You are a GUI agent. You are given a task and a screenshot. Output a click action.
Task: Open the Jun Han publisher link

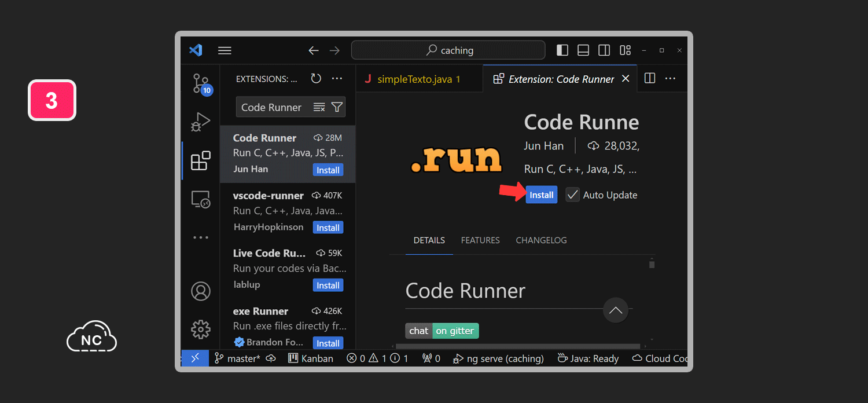point(544,146)
